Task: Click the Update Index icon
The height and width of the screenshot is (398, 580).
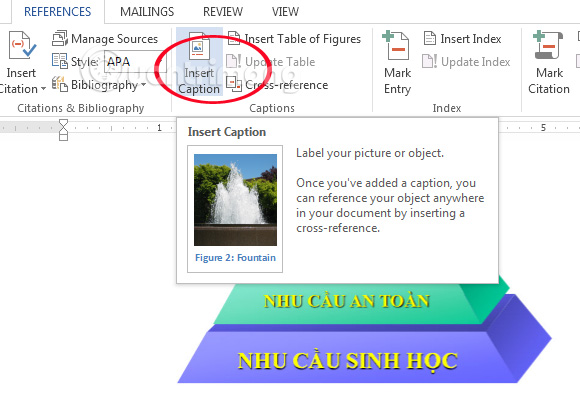Action: point(429,61)
